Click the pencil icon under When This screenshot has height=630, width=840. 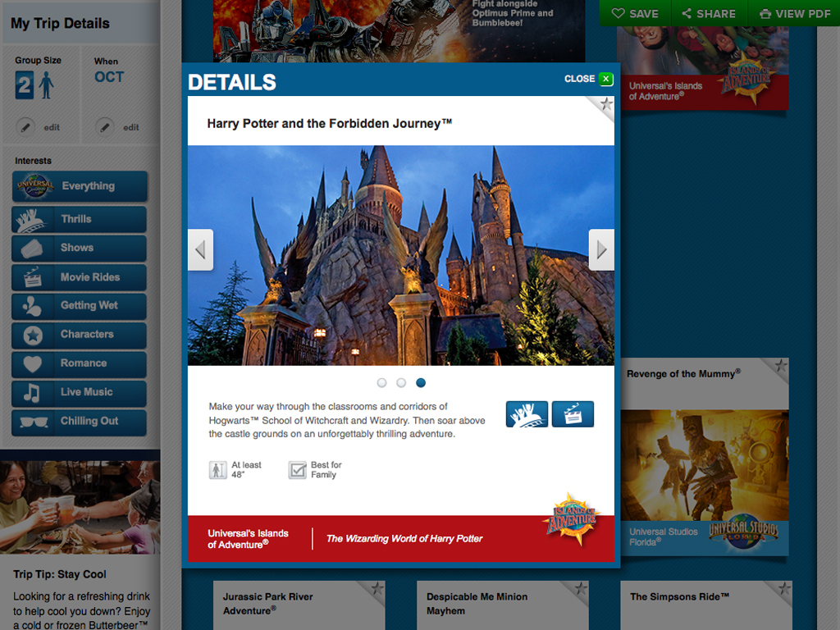[x=105, y=127]
